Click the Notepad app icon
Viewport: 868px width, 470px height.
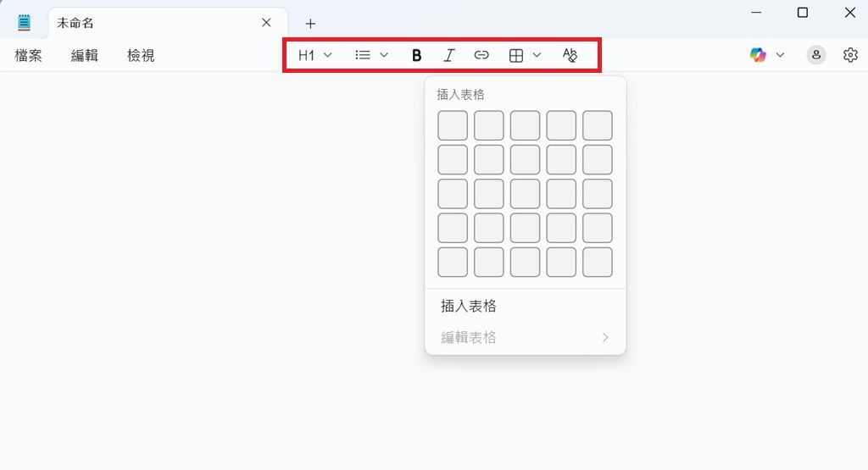coord(24,23)
